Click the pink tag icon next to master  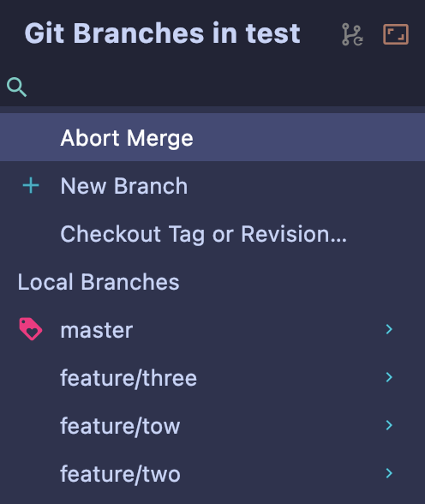(x=31, y=329)
